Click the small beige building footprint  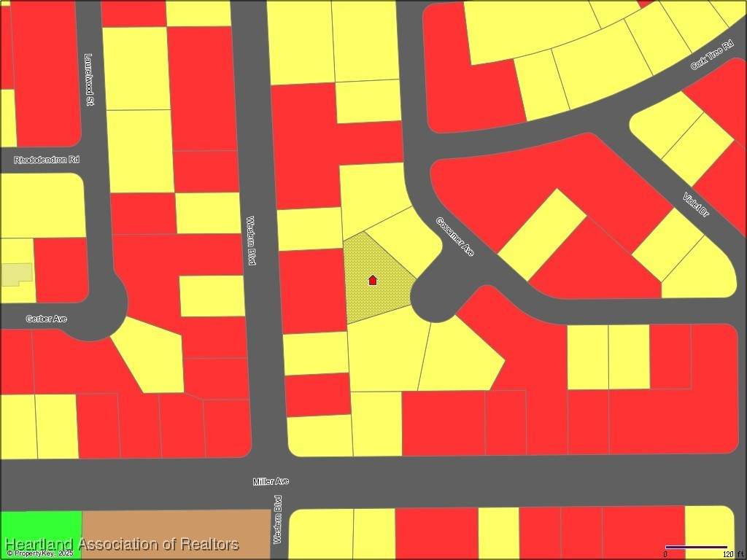[x=16, y=274]
